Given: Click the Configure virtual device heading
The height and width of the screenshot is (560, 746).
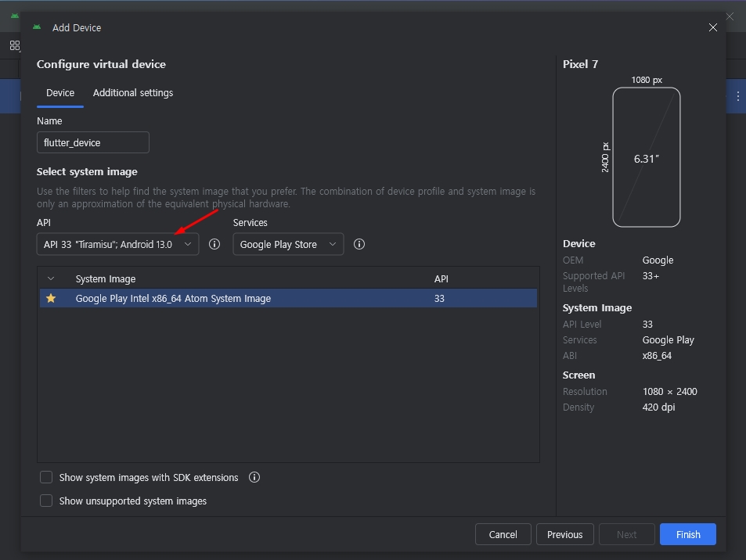Looking at the screenshot, I should (x=101, y=64).
